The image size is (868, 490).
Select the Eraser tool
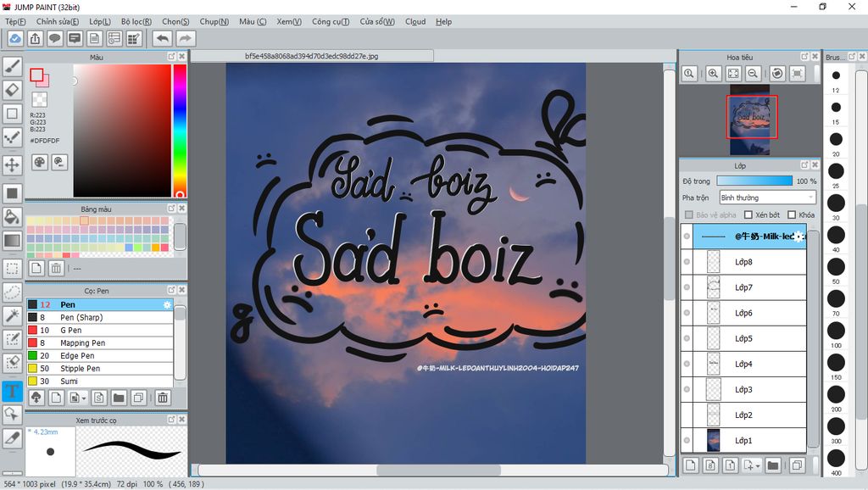point(12,90)
